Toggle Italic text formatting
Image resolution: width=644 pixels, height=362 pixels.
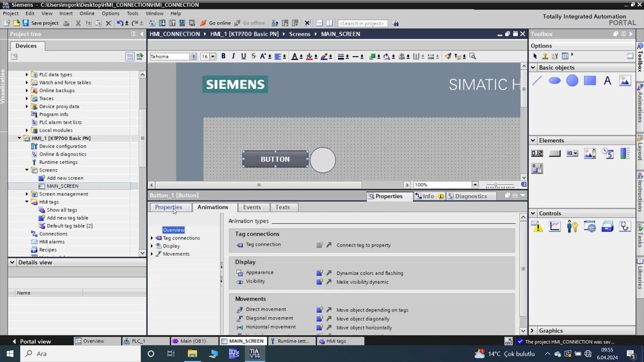click(233, 56)
